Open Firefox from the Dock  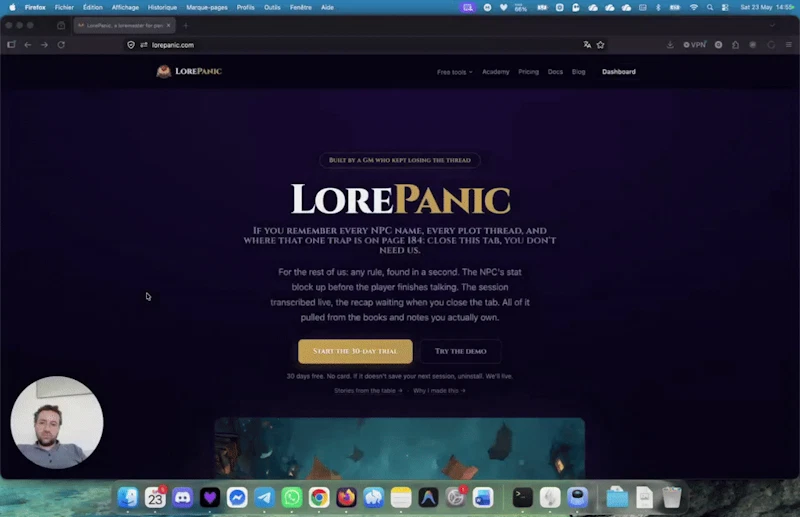[x=346, y=497]
